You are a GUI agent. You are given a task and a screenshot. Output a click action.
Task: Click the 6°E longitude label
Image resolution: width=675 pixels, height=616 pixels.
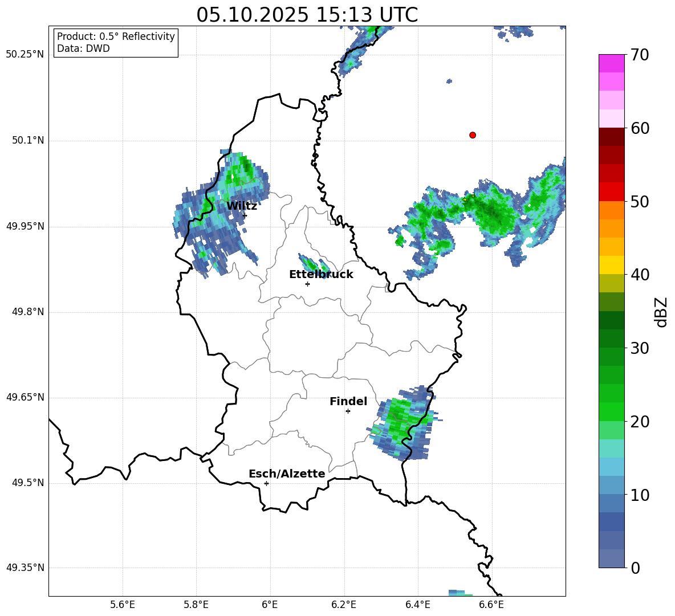tap(270, 605)
